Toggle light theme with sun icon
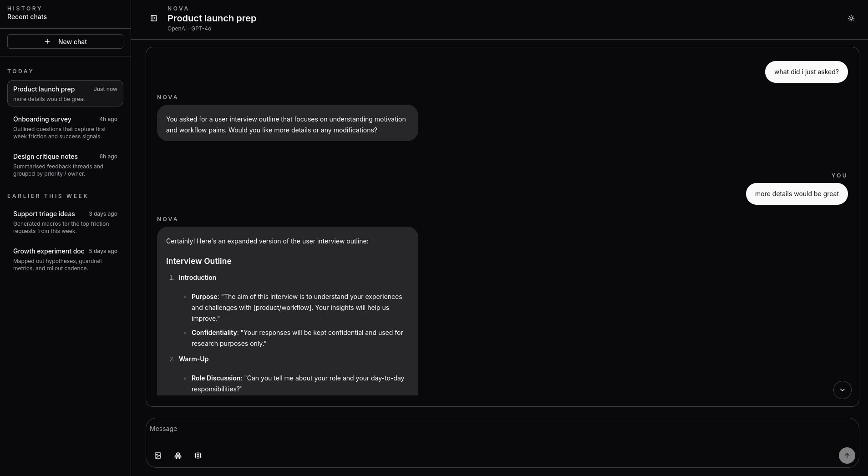The image size is (868, 476). tap(851, 18)
